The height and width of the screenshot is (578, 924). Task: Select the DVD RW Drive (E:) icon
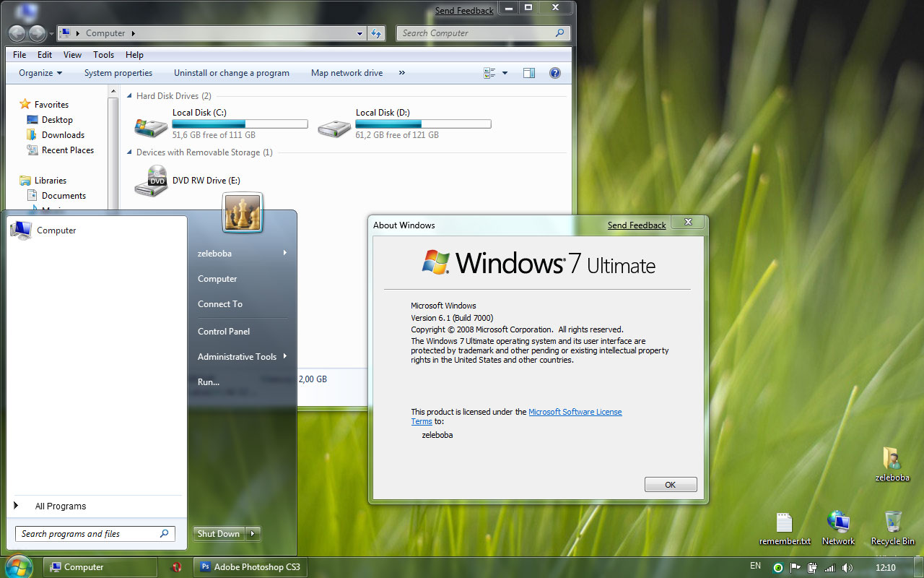(151, 181)
